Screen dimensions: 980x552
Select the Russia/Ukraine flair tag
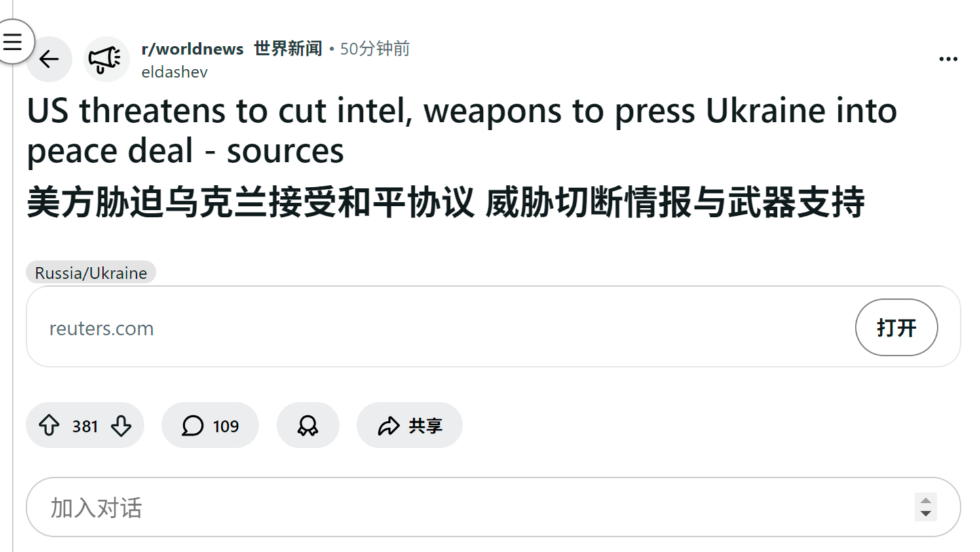[x=90, y=273]
